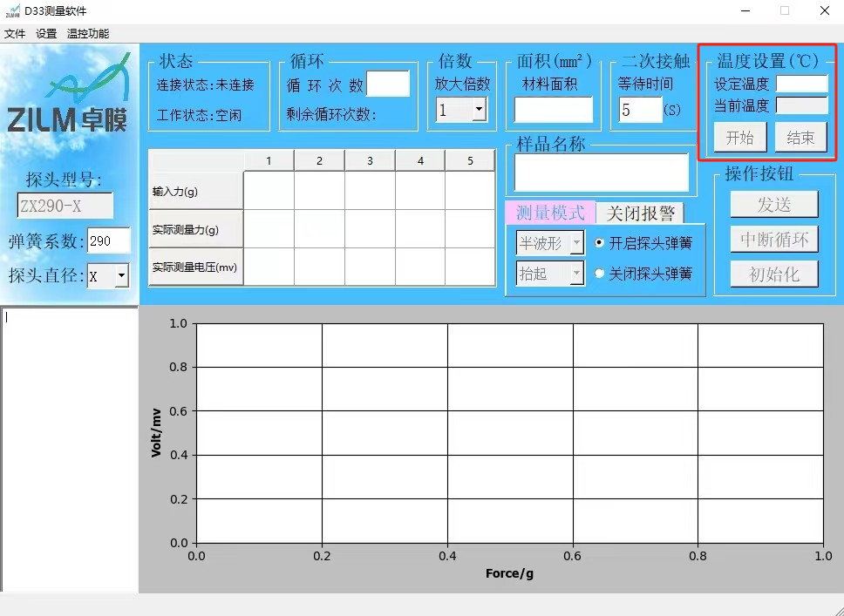Select 关闭探头弹簧 radio button
This screenshot has height=616, width=844.
[x=599, y=274]
